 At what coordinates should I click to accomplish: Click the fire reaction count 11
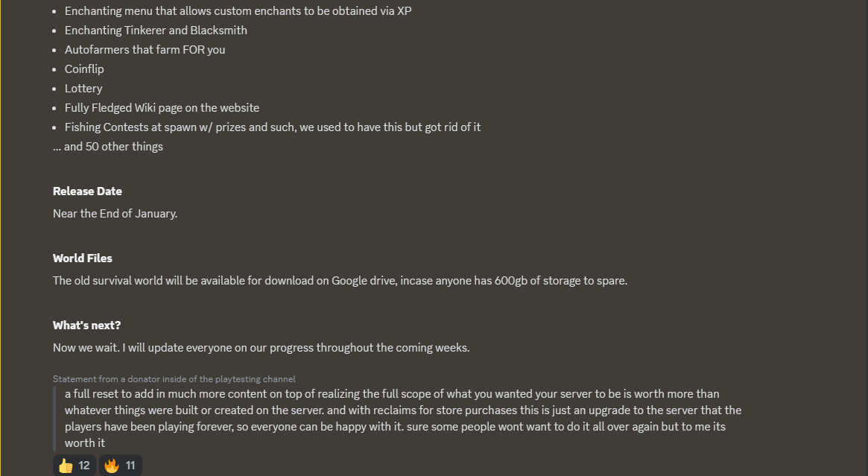(130, 466)
